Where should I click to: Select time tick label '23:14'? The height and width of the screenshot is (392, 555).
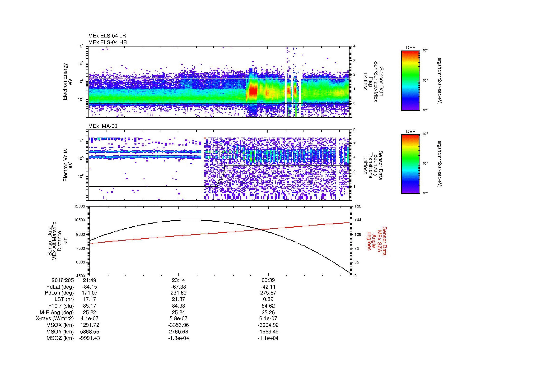[179, 280]
